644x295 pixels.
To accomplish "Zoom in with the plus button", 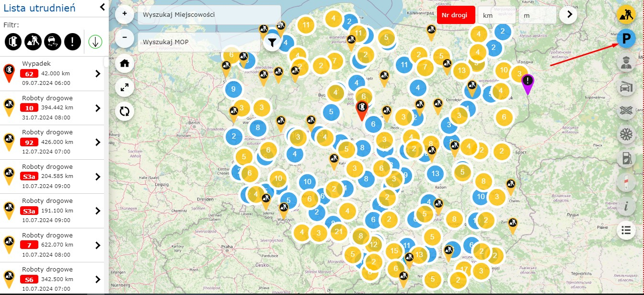I will [125, 14].
